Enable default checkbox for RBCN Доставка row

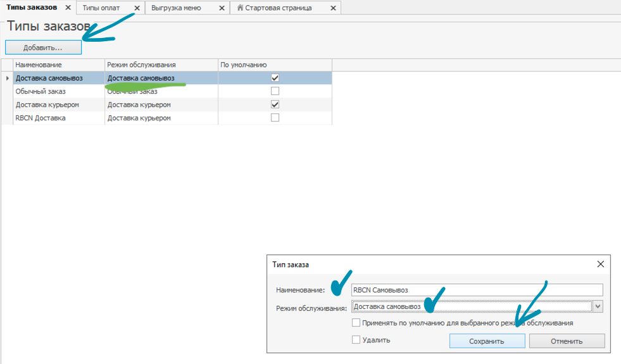point(275,118)
